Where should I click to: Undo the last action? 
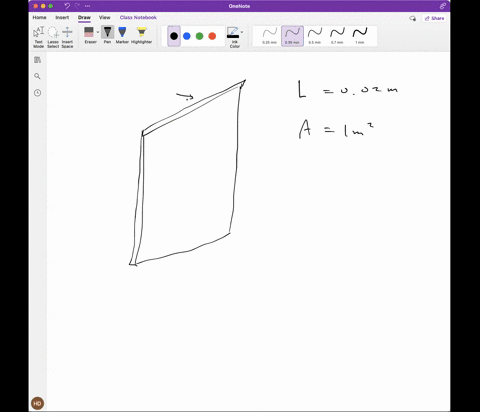tap(67, 6)
